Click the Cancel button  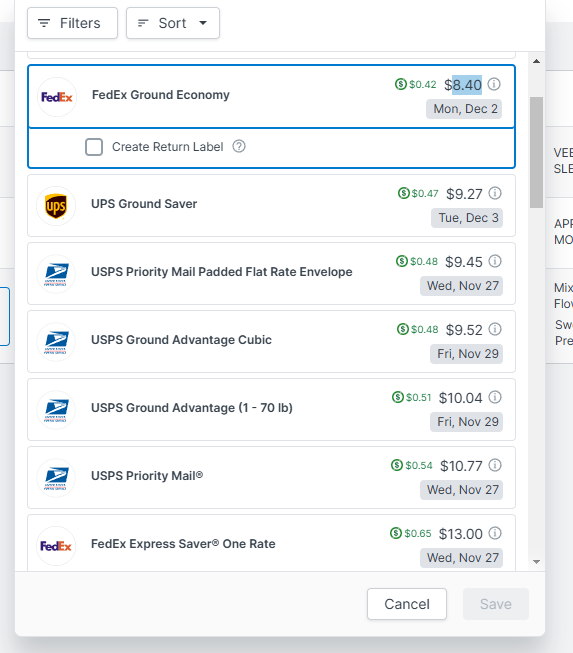pyautogui.click(x=407, y=604)
